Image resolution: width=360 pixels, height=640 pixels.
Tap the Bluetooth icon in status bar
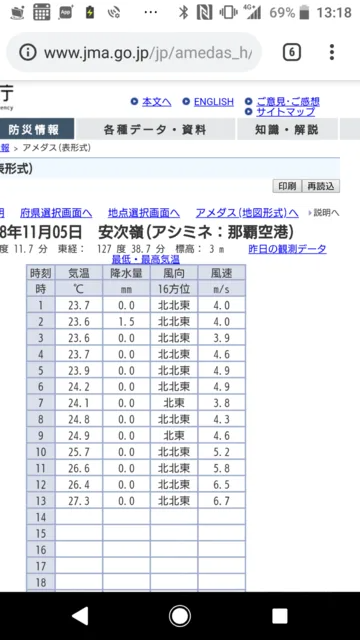[x=184, y=12]
